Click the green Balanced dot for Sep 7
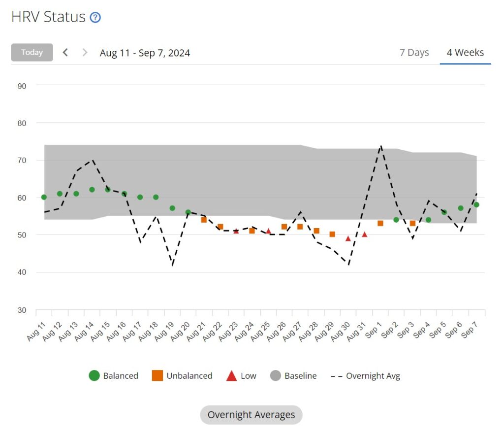Viewport: 504px width, 436px height. tap(476, 204)
